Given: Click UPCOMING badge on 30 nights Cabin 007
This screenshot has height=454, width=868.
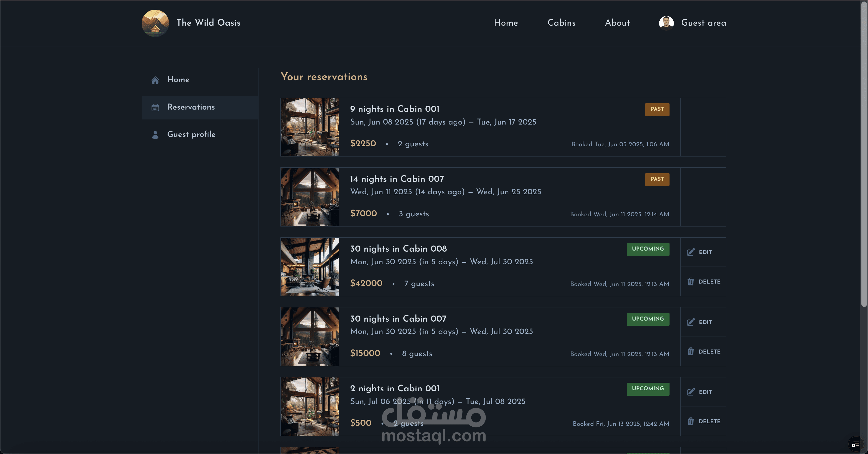Looking at the screenshot, I should click(x=648, y=319).
